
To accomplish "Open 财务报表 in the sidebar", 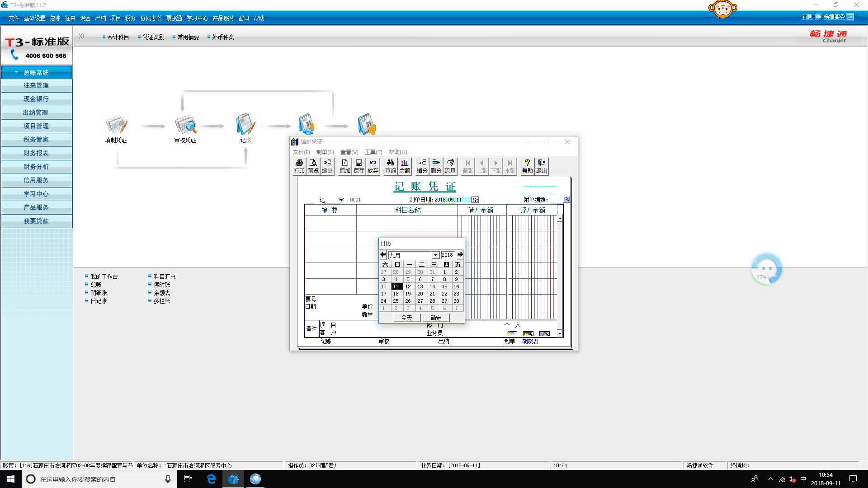I will pos(36,153).
